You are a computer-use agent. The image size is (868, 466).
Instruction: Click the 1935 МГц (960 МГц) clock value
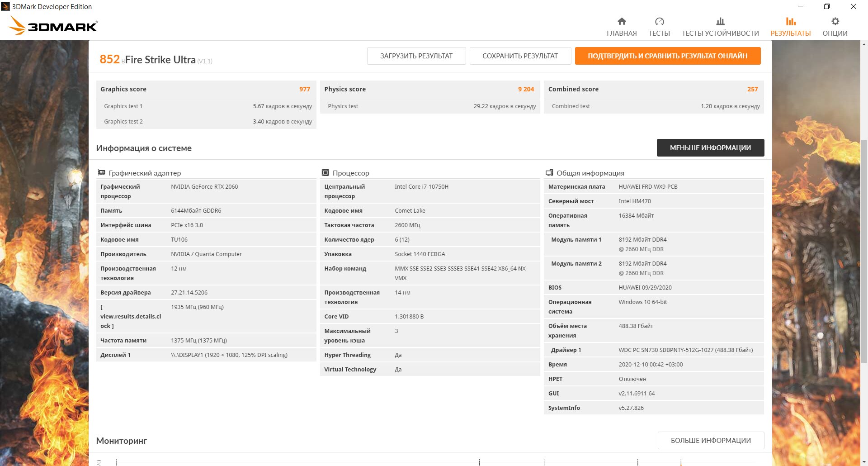197,307
